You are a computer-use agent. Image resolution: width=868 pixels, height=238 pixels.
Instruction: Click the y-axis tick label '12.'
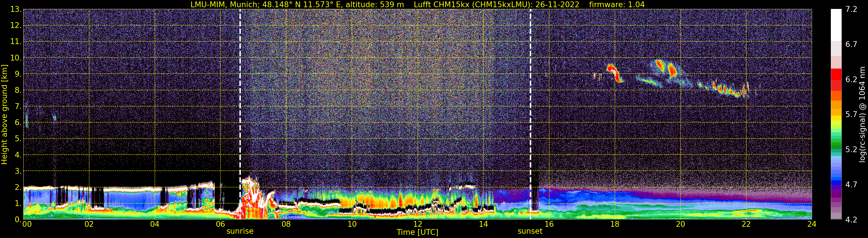16,26
